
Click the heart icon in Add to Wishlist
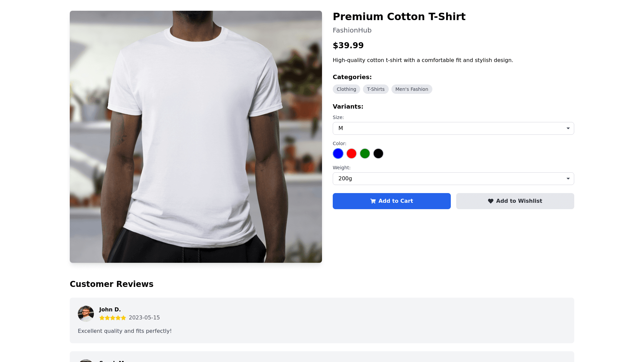coord(490,201)
